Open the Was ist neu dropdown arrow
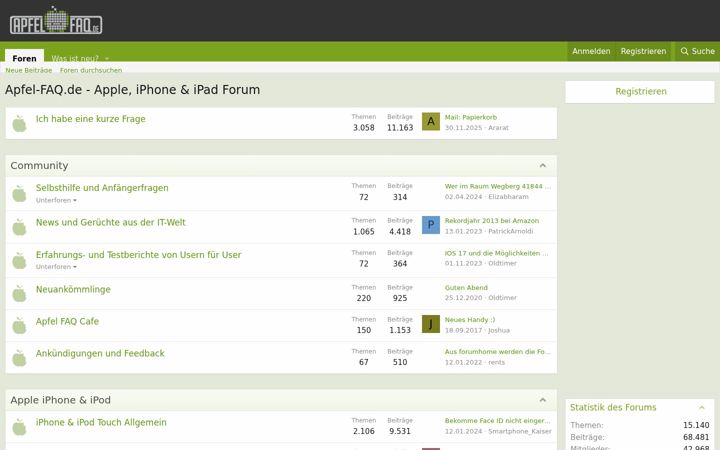This screenshot has width=720, height=450. 107,58
